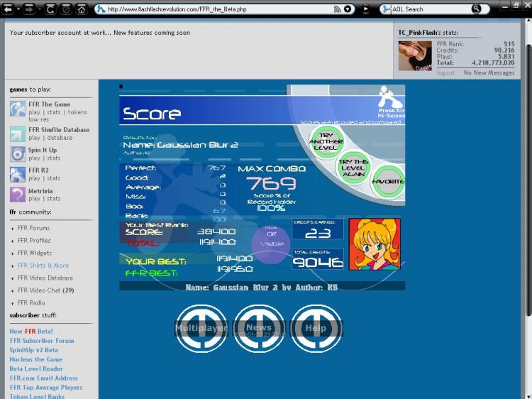
Task: Click the Help circular button
Action: pyautogui.click(x=316, y=328)
